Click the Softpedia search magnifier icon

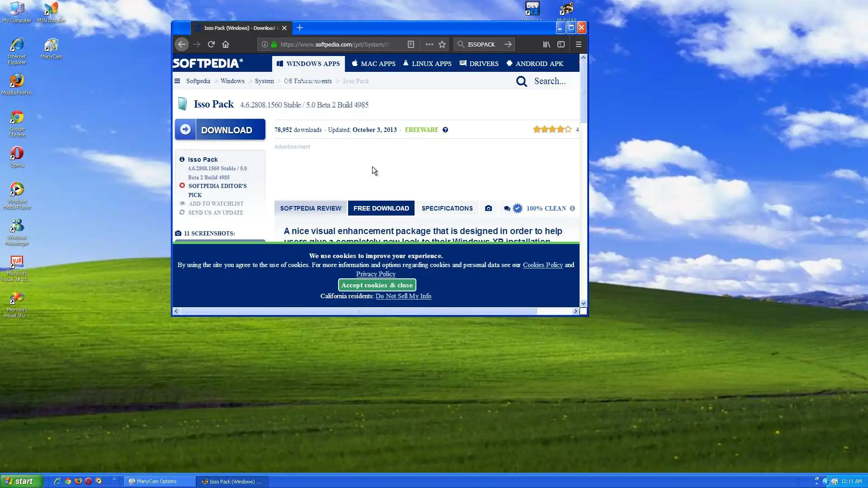(x=522, y=81)
